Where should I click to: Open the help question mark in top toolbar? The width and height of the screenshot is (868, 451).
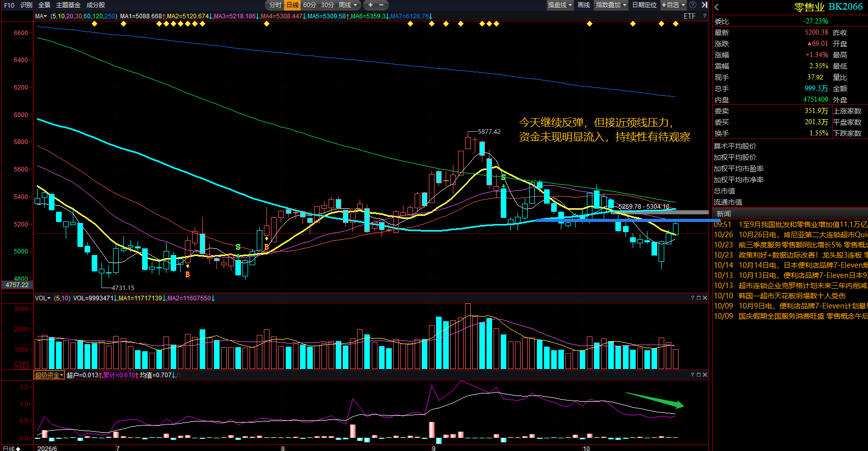[x=693, y=5]
